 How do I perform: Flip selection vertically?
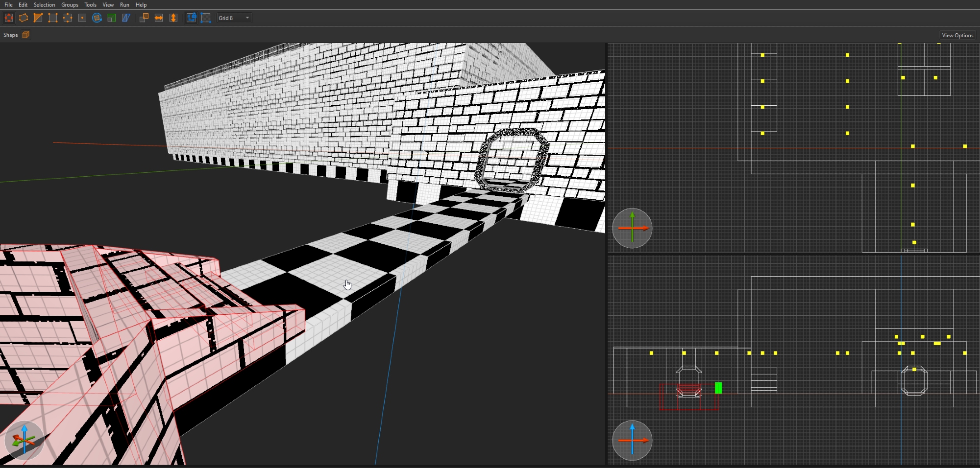(173, 18)
